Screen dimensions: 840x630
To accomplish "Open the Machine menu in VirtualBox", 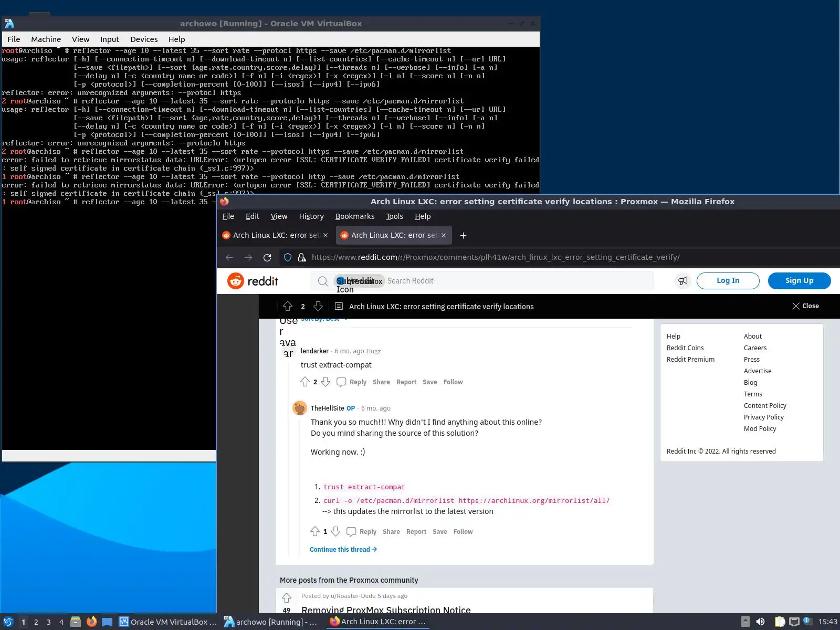I will pos(46,39).
